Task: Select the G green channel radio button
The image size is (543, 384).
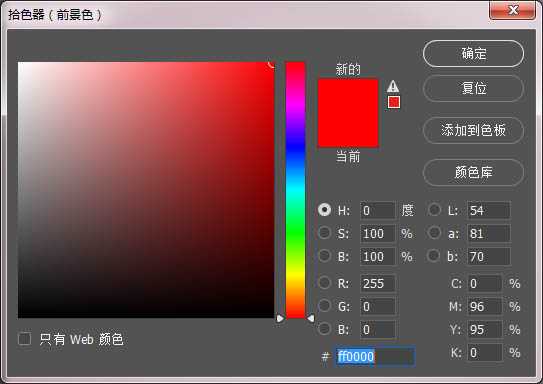Action: click(x=324, y=305)
